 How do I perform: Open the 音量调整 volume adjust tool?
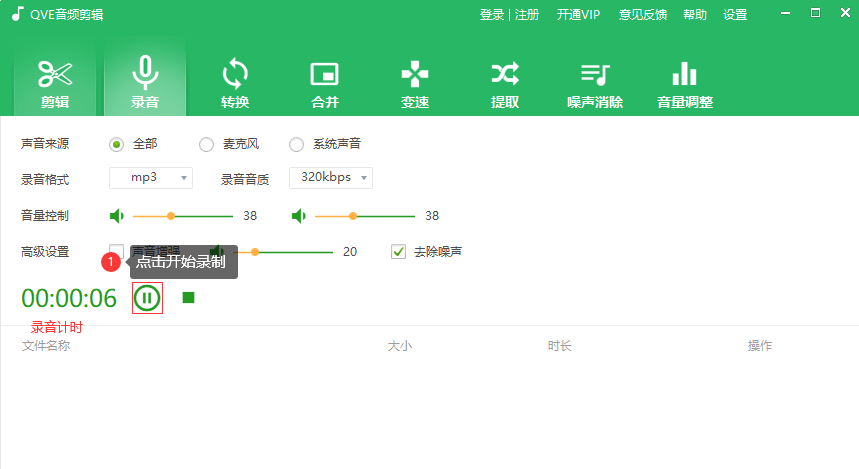coord(685,82)
